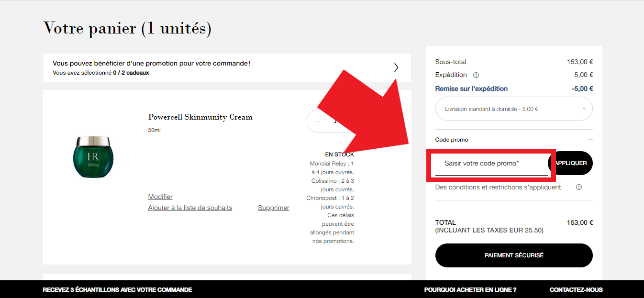Screen dimensions: 644x298
Task: Click the Expédition info icon
Action: [476, 75]
